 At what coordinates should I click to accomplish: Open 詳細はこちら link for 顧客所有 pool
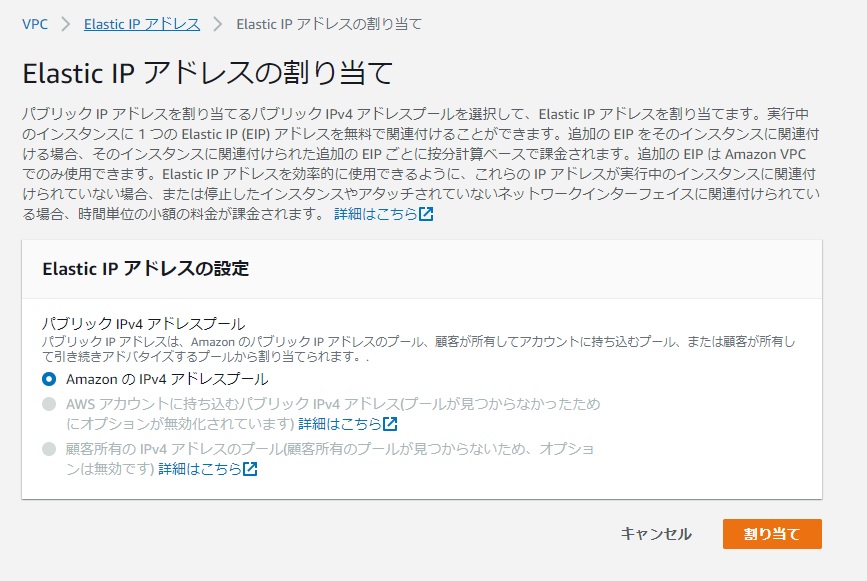[200, 469]
